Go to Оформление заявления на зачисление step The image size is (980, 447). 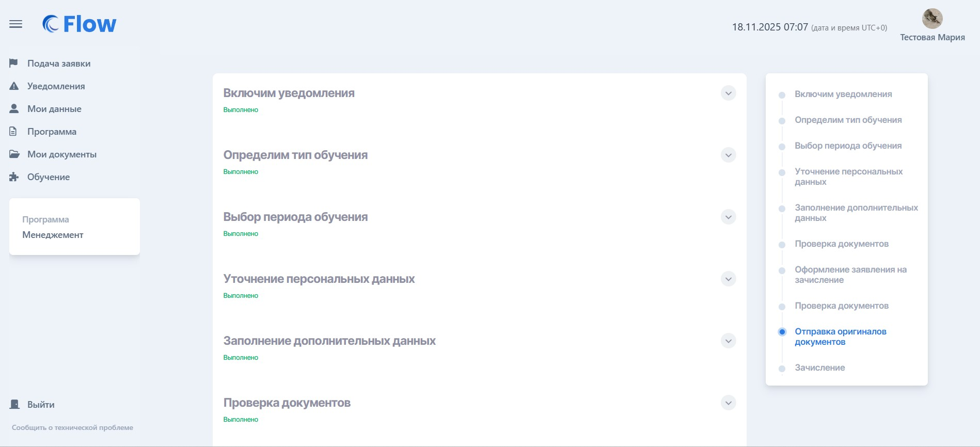pyautogui.click(x=850, y=275)
